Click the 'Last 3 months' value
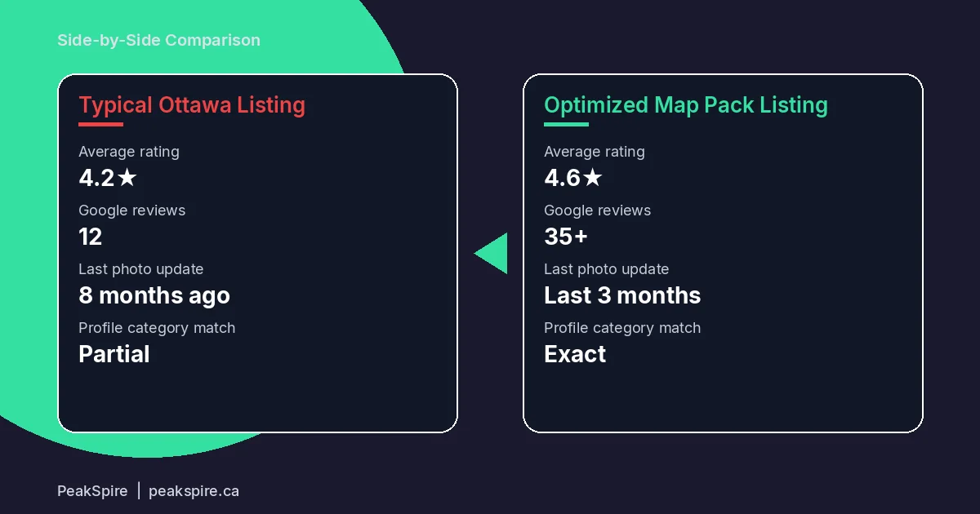The image size is (980, 514). (x=622, y=295)
